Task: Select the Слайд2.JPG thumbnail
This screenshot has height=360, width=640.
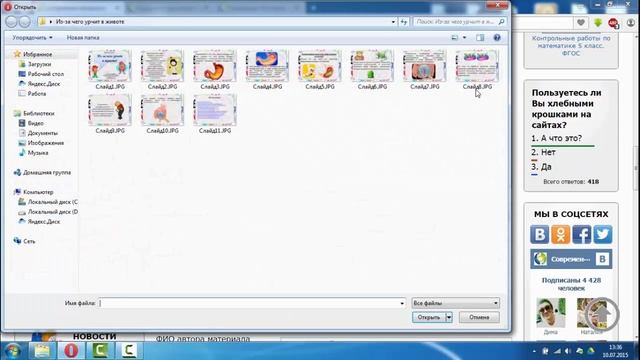Action: coord(162,66)
